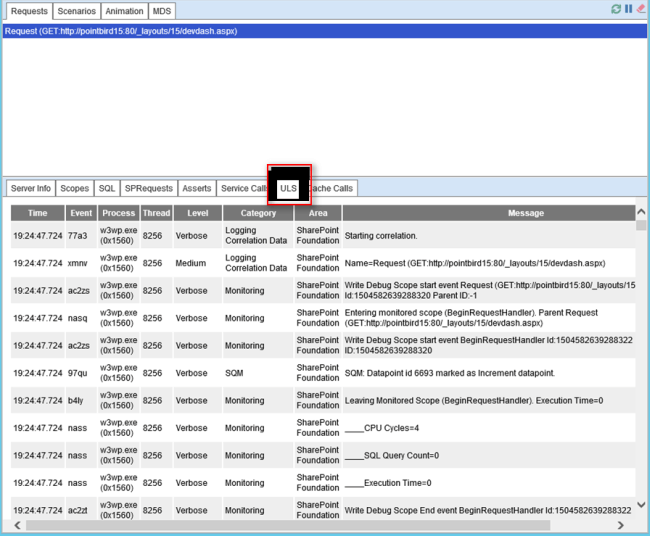650x536 pixels.
Task: Click 'Logging Correlation Data' in 77a3 row
Action: 256,235
